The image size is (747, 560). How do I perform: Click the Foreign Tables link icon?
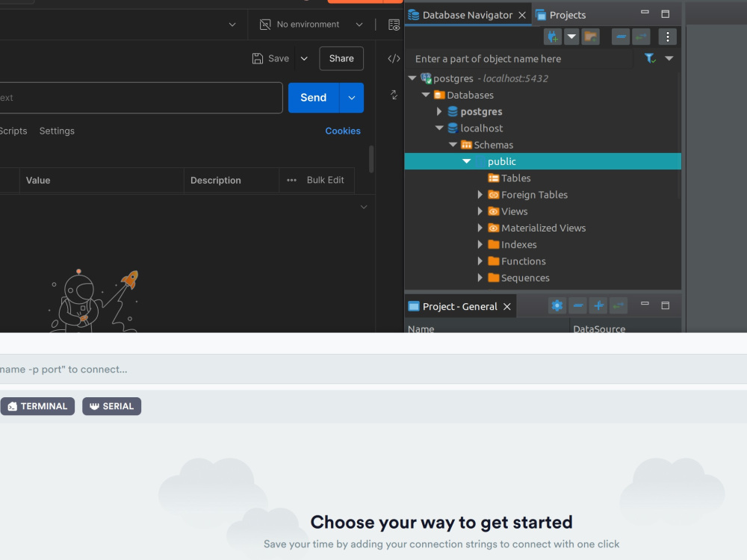pos(494,195)
